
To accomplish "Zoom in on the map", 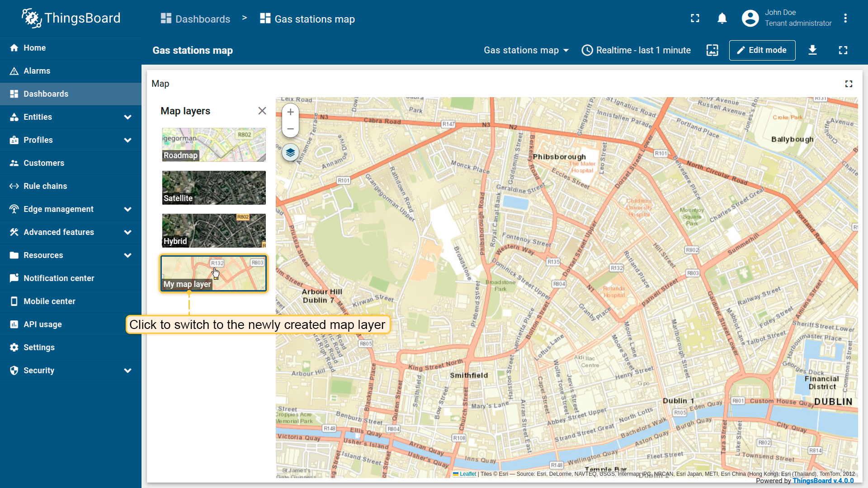I will tap(290, 112).
